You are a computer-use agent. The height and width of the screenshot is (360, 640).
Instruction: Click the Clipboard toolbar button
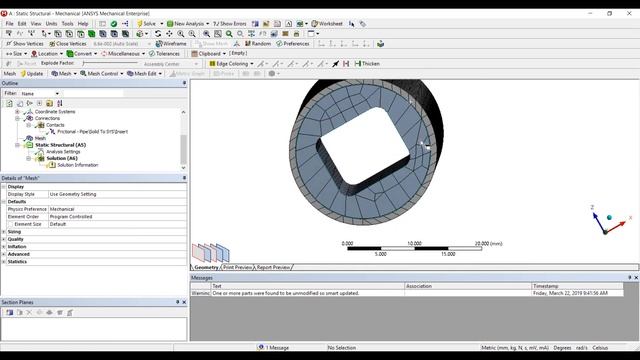pos(209,53)
